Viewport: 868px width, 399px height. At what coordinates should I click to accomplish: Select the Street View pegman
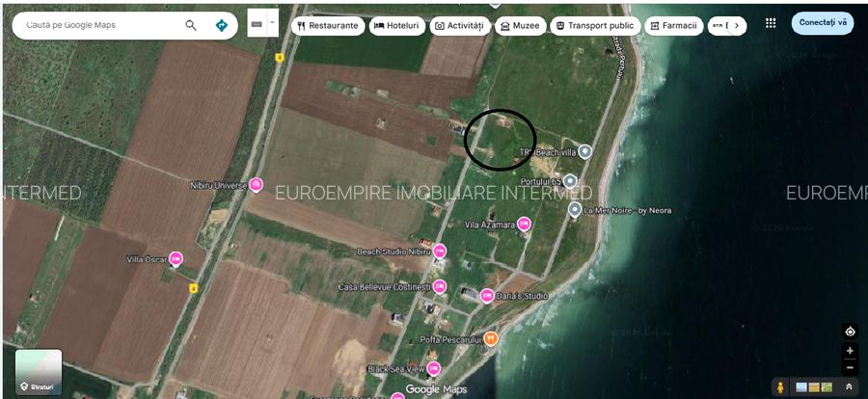click(x=779, y=386)
